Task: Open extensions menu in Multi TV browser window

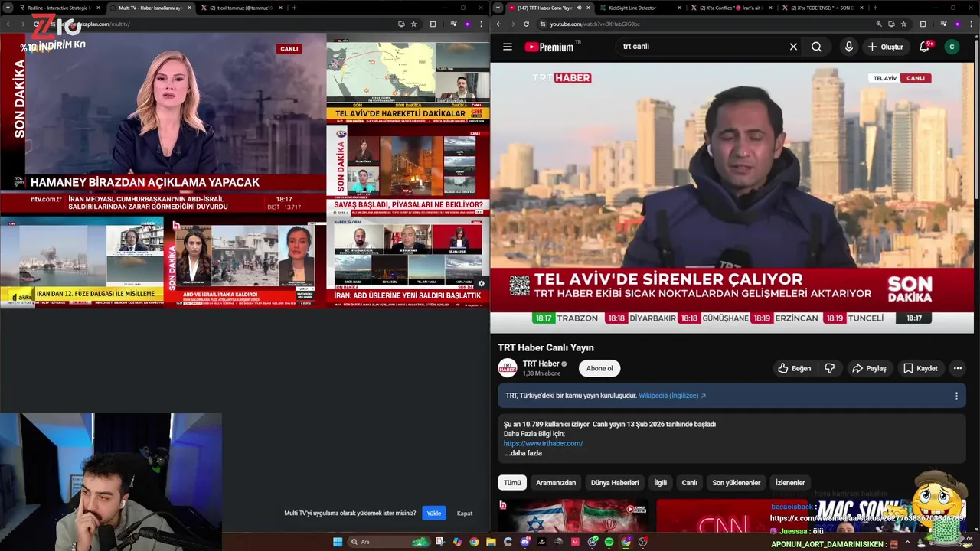Action: pos(433,24)
